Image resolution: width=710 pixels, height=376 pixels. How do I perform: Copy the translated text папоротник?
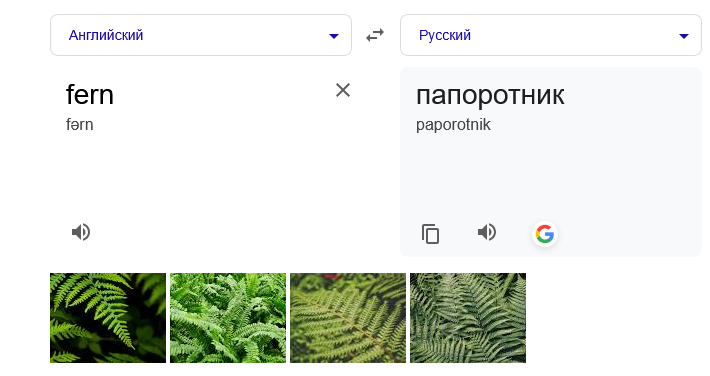430,234
